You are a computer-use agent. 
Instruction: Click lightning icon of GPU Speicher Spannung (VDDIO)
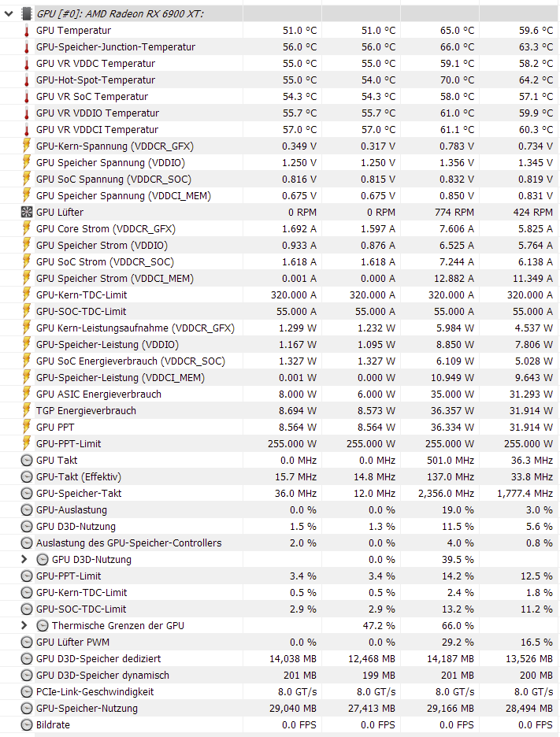[27, 163]
